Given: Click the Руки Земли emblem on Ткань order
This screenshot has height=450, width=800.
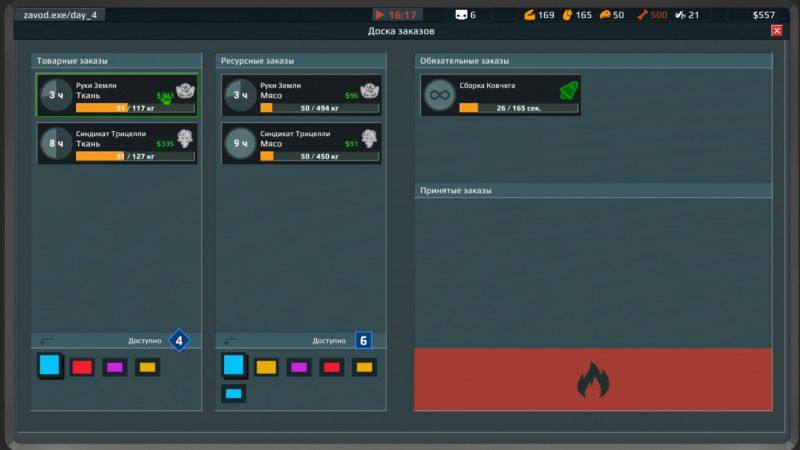Looking at the screenshot, I should (x=185, y=89).
